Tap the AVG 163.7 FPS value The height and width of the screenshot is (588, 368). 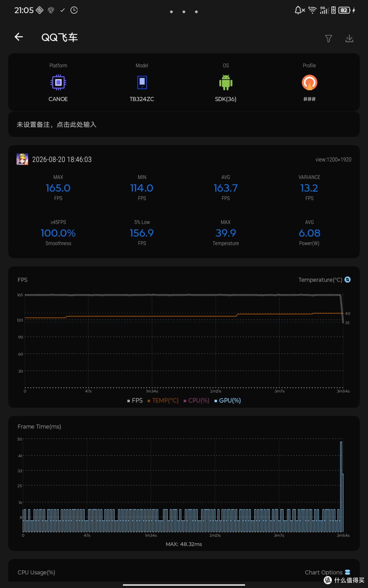pyautogui.click(x=226, y=188)
